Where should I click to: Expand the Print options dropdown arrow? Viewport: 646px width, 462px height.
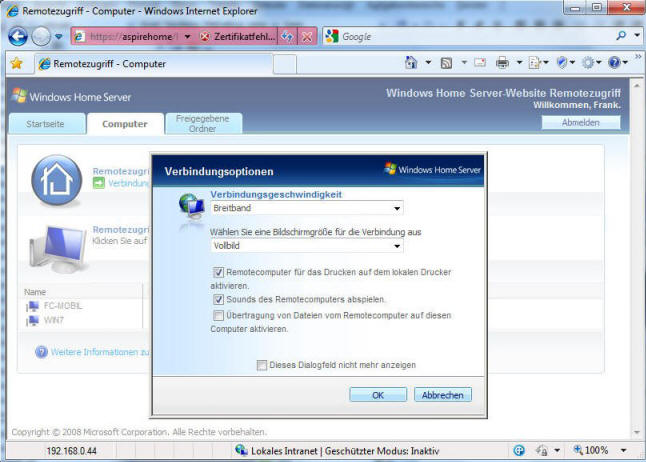[x=520, y=63]
